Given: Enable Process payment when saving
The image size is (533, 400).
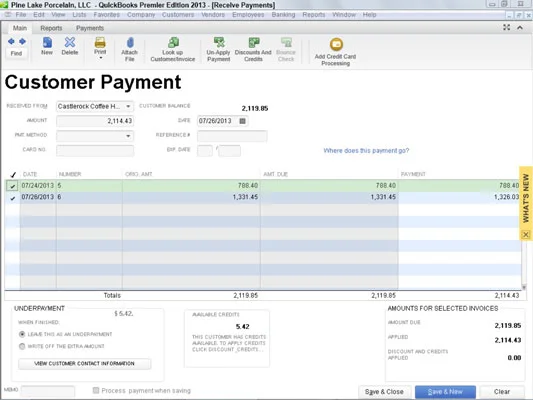Looking at the screenshot, I should point(96,390).
